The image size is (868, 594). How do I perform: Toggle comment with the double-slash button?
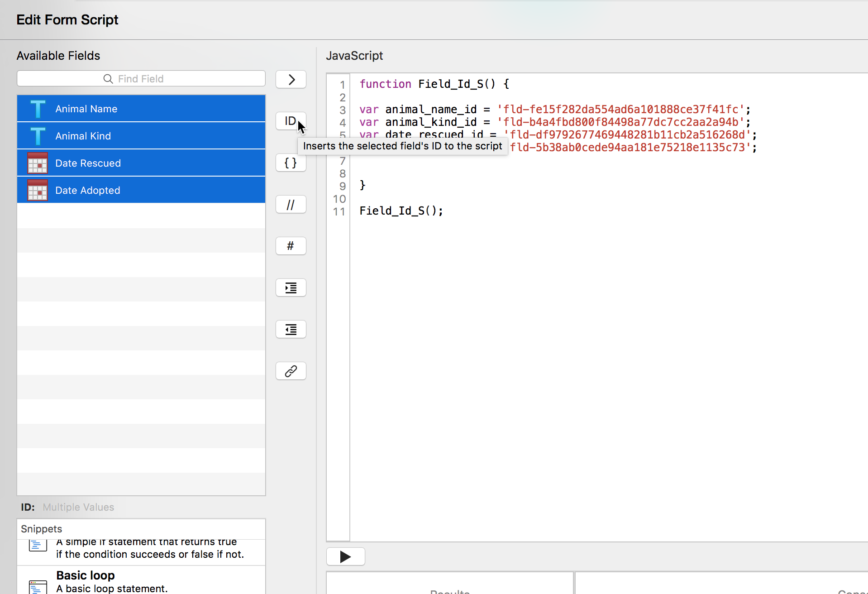click(x=291, y=205)
